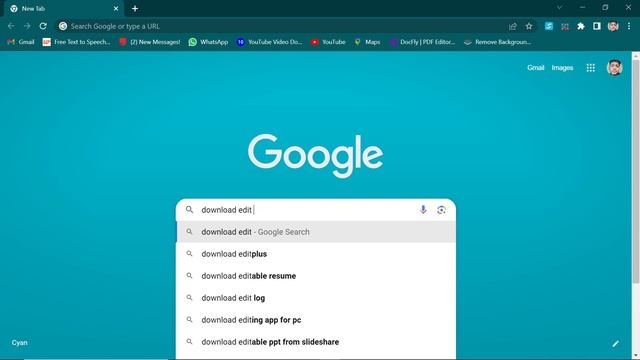Open tab search chevron in title bar
The width and height of the screenshot is (640, 360).
(560, 7)
